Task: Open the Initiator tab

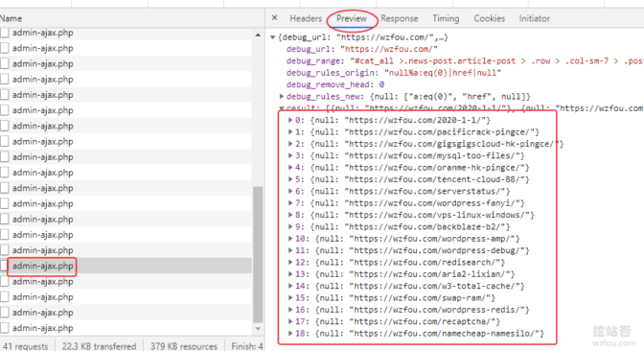Action: (535, 18)
